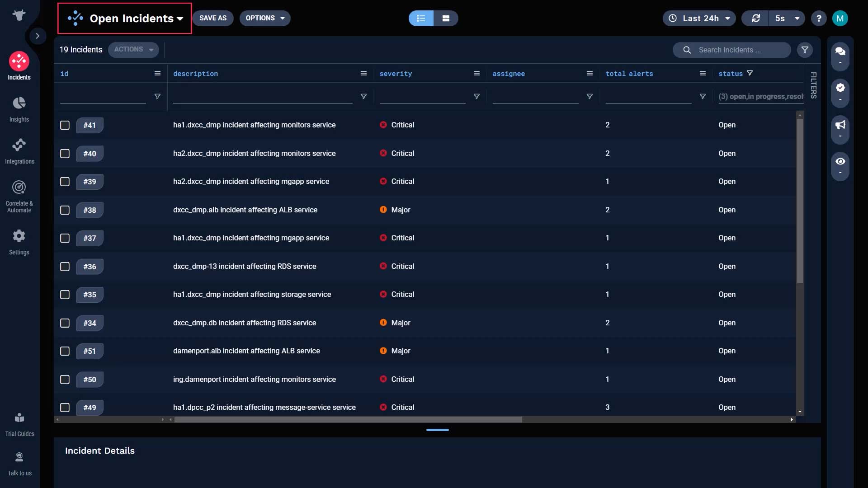Open the user profile avatar M

840,18
